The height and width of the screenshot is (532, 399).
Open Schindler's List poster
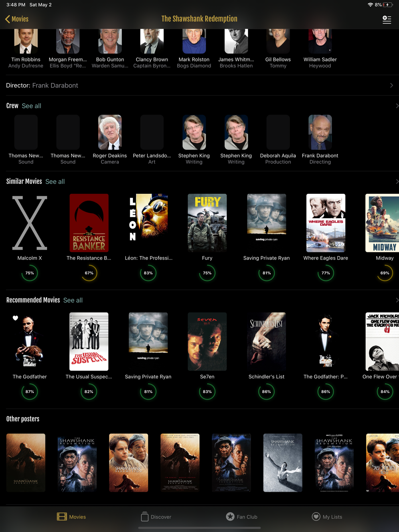click(x=267, y=341)
